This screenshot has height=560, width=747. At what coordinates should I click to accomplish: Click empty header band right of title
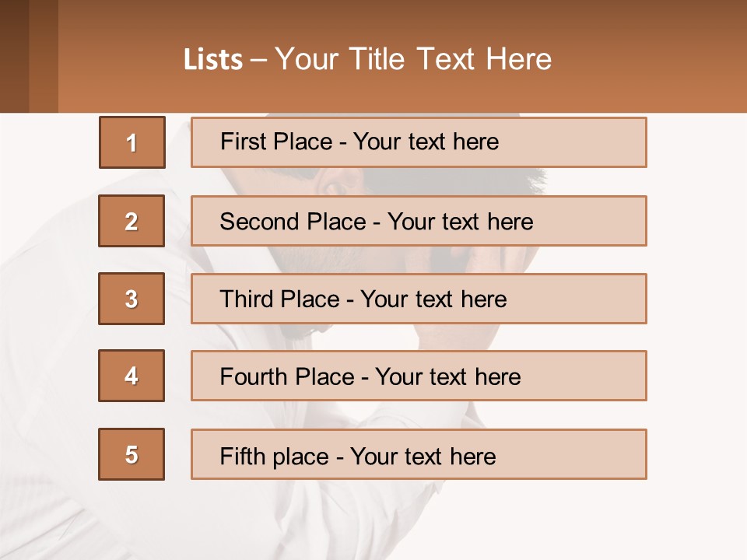click(x=654, y=59)
